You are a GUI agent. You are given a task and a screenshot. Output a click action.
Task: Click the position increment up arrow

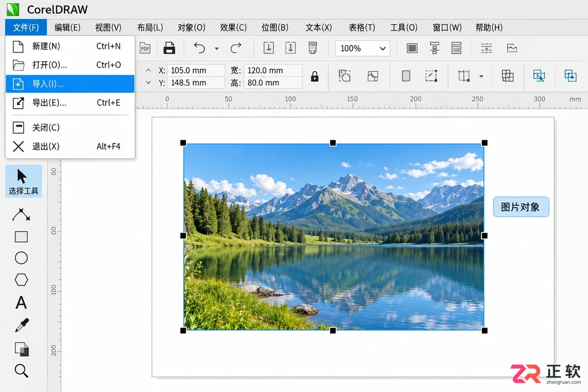[148, 70]
